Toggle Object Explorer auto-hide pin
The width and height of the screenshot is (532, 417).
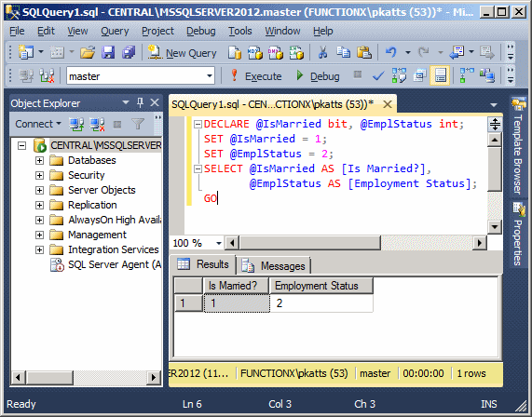140,102
